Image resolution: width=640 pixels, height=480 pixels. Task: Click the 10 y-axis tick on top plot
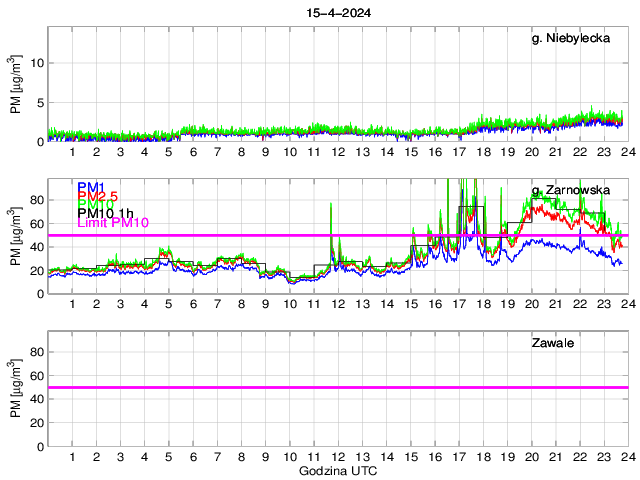click(x=37, y=63)
